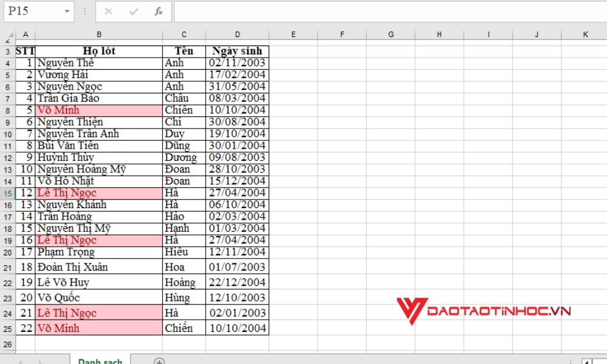Open the Name Box dropdown arrow

[x=67, y=12]
